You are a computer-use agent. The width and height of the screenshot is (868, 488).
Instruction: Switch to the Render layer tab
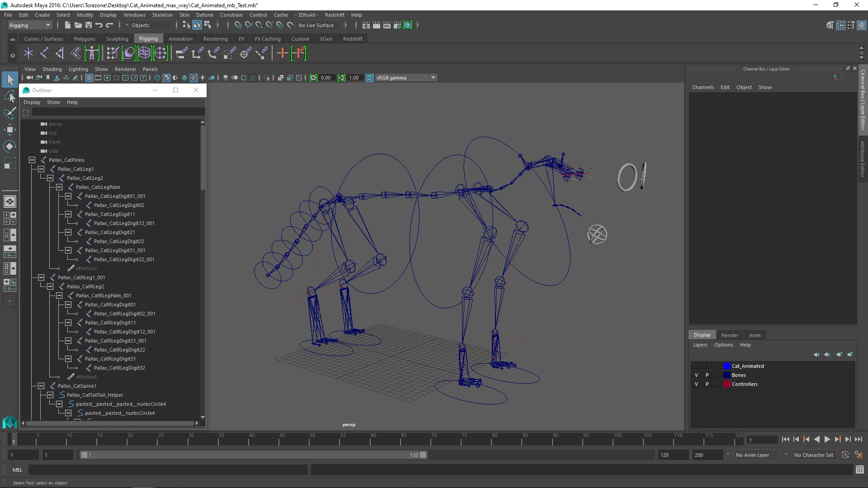pos(730,335)
